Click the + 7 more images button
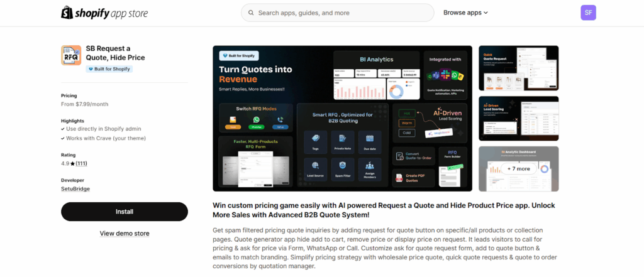644x277 pixels. [x=519, y=169]
